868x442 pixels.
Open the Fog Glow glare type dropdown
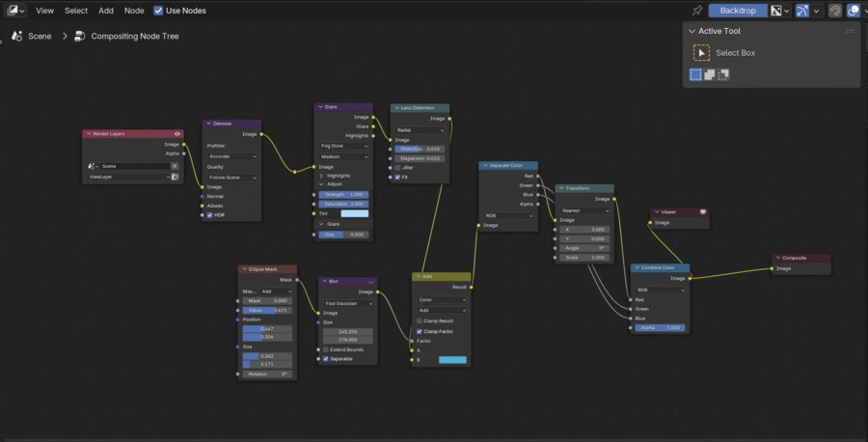tap(343, 146)
